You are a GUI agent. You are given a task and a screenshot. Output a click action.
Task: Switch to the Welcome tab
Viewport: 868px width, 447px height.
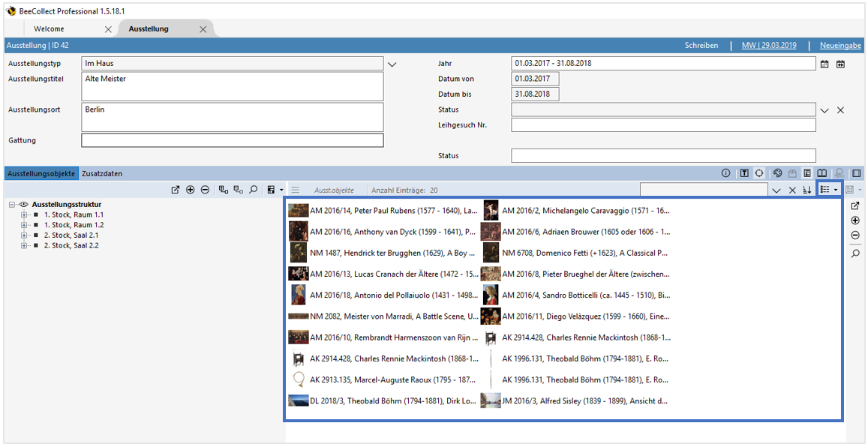(x=49, y=29)
